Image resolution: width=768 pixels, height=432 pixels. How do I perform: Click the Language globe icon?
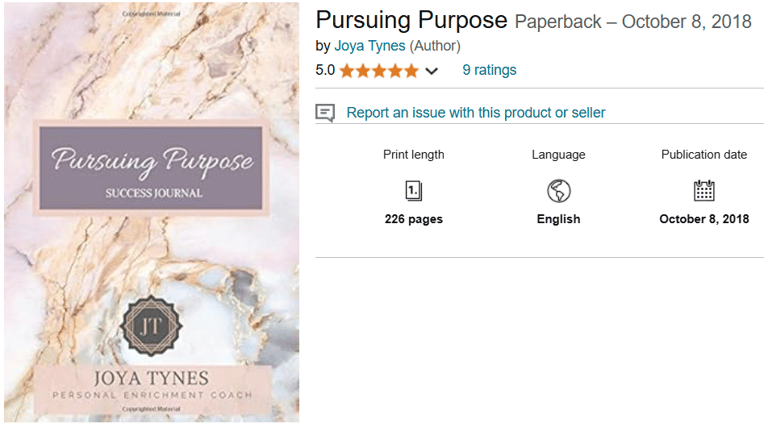click(x=558, y=190)
